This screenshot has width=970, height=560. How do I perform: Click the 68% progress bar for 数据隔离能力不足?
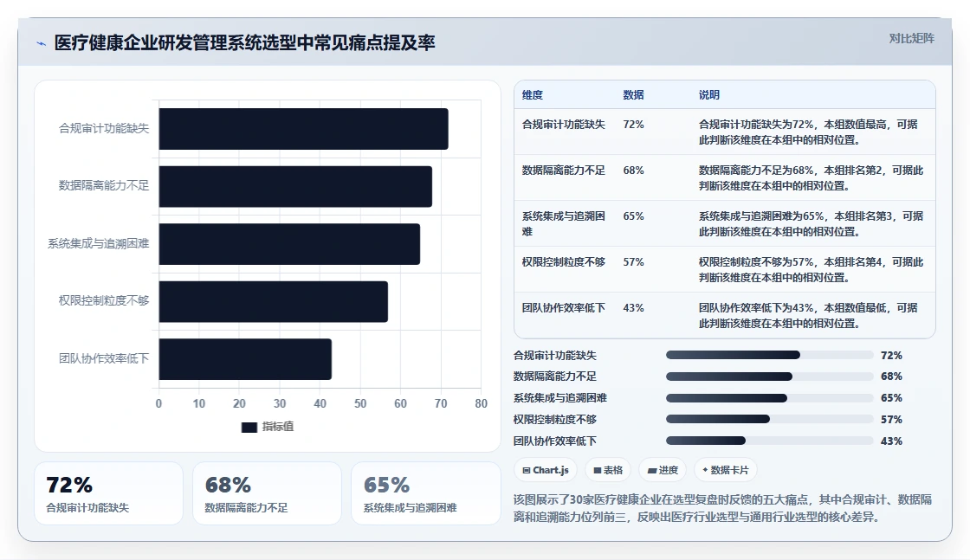(x=770, y=377)
